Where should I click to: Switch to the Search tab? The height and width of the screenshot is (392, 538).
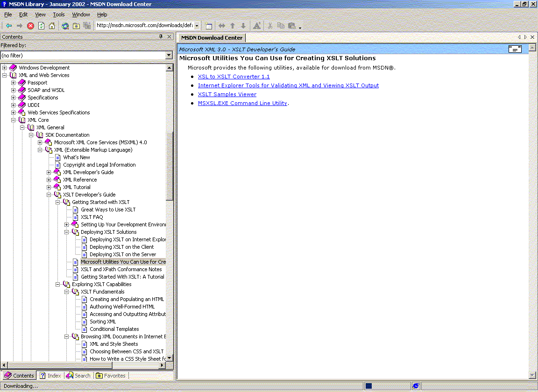point(78,376)
